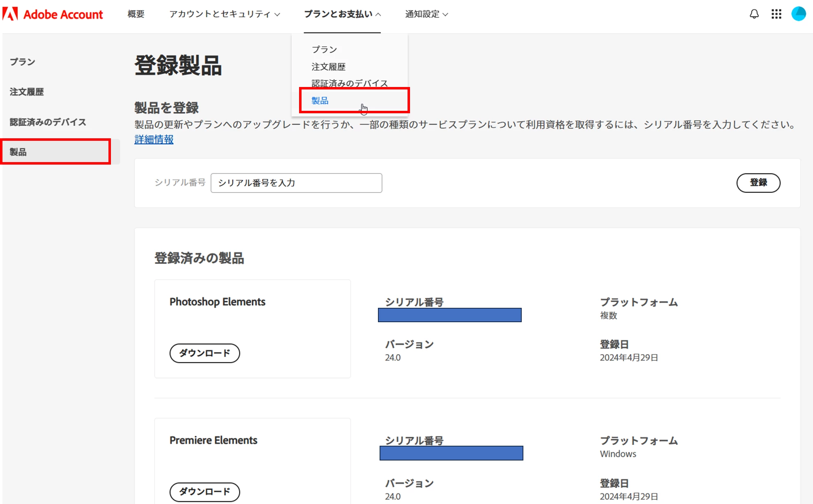
Task: Open the apps grid launcher
Action: click(776, 14)
